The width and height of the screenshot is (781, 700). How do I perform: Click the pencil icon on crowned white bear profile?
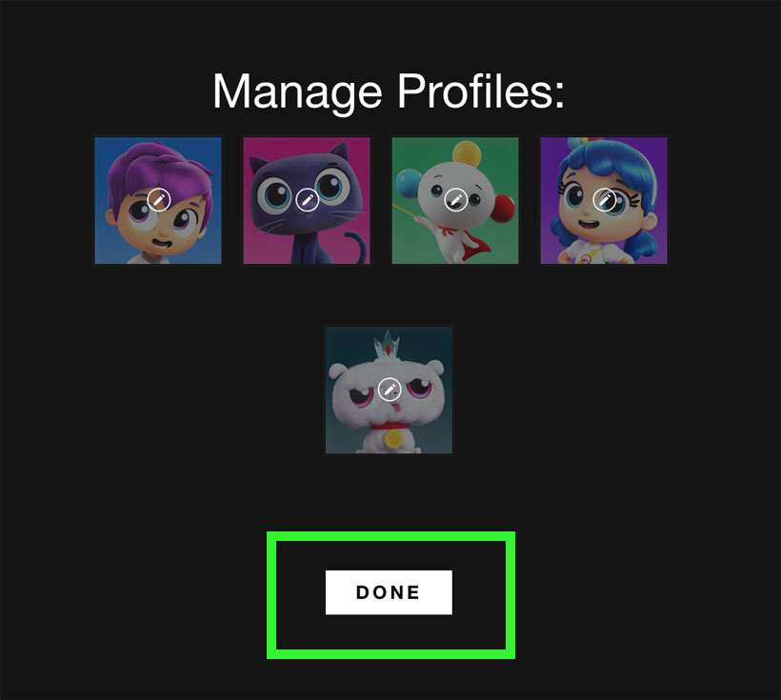click(x=390, y=390)
